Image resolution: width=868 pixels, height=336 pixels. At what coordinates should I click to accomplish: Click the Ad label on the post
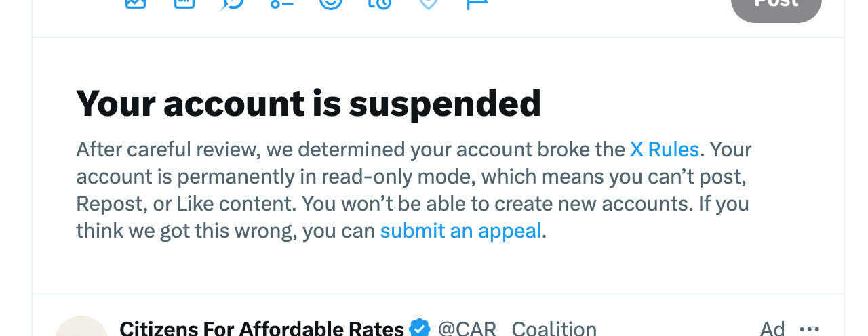click(772, 329)
